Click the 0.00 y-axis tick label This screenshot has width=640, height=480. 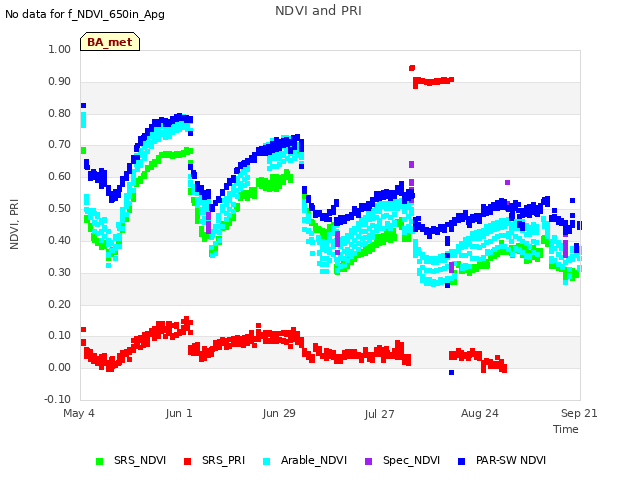60,367
